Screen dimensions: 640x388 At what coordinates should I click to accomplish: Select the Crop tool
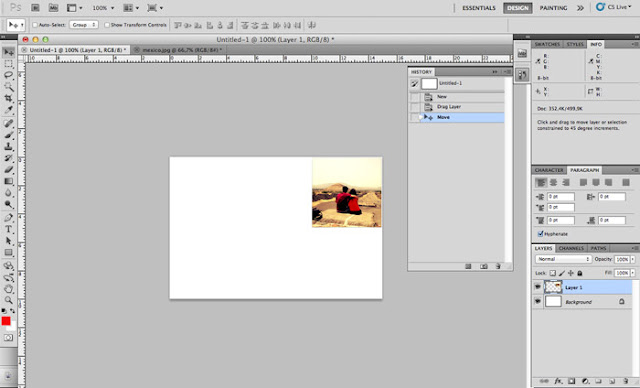pyautogui.click(x=9, y=98)
